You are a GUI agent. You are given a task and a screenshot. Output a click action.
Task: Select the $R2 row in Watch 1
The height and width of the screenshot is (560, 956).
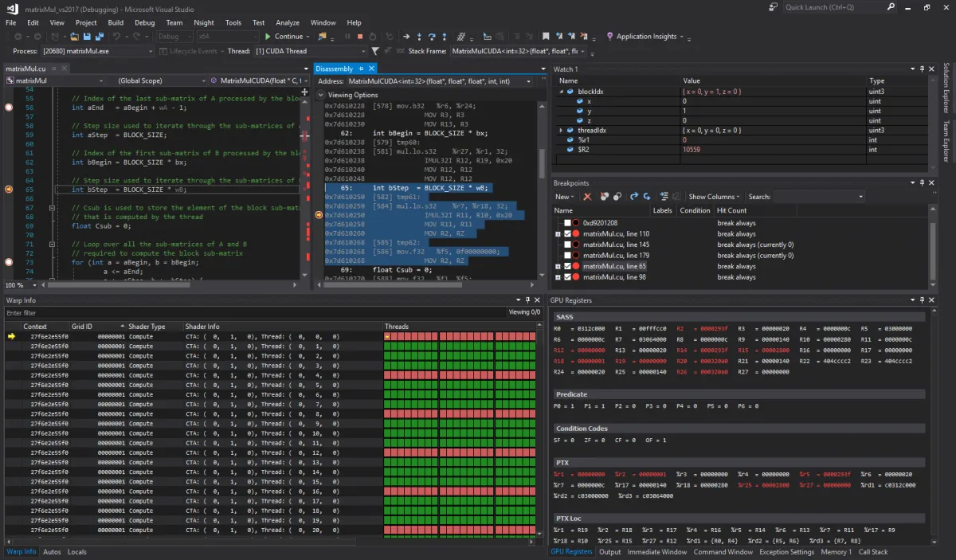coord(742,149)
